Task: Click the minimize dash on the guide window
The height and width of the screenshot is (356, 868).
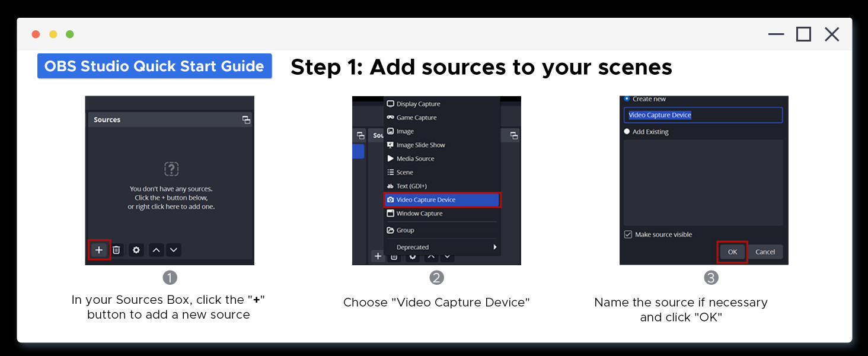Action: point(776,34)
